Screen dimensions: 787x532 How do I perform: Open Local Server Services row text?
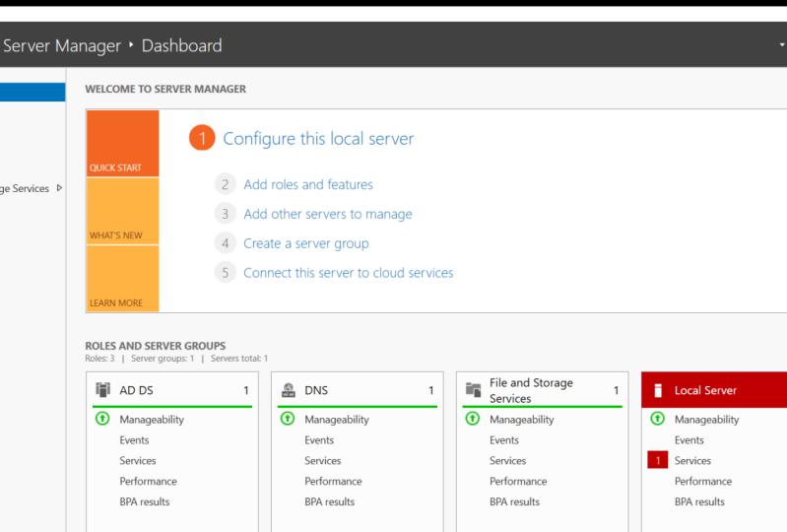[x=692, y=461]
